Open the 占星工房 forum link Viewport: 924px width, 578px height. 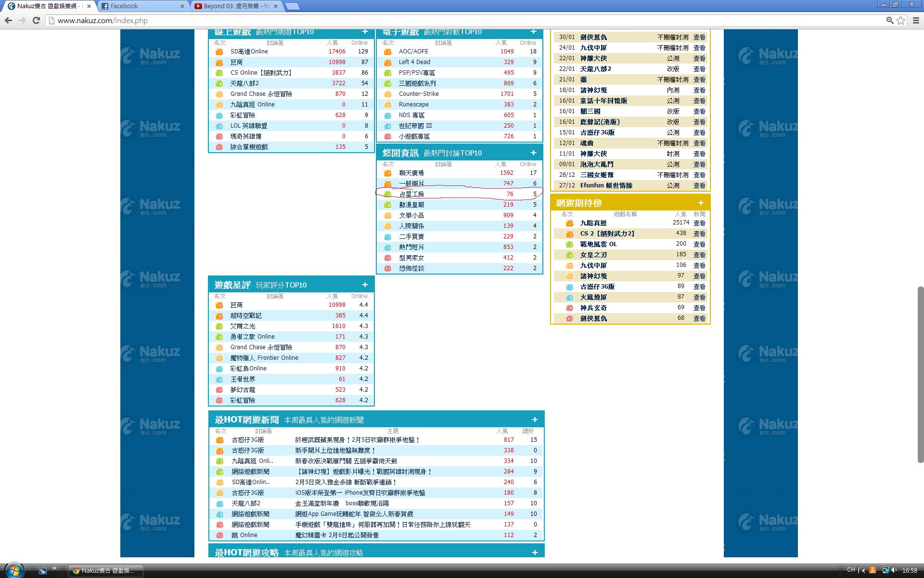[x=411, y=194]
